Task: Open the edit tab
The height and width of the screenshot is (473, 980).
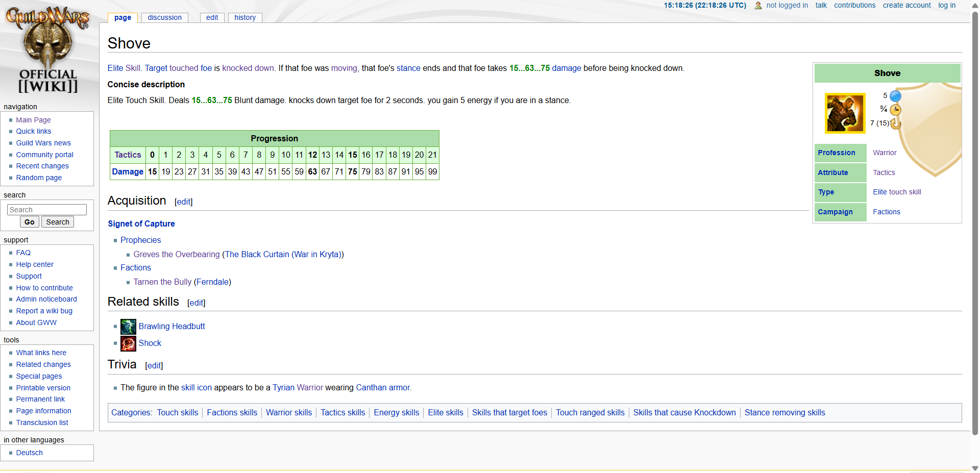Action: (x=212, y=17)
